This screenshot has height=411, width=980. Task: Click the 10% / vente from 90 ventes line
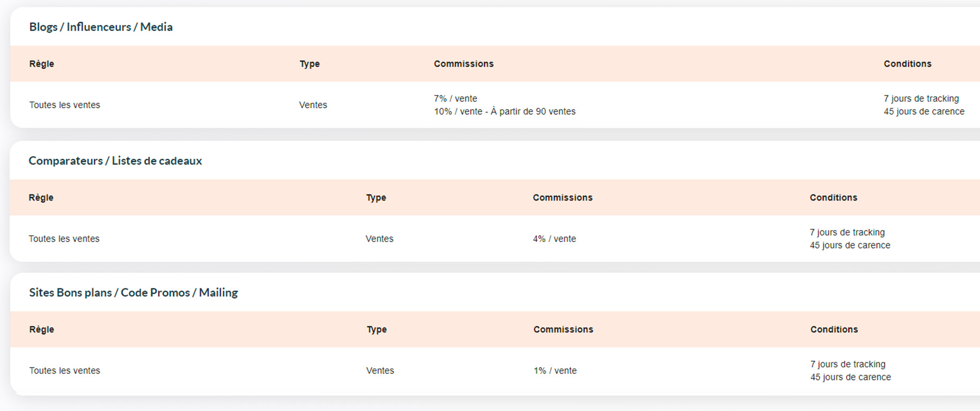click(x=504, y=111)
